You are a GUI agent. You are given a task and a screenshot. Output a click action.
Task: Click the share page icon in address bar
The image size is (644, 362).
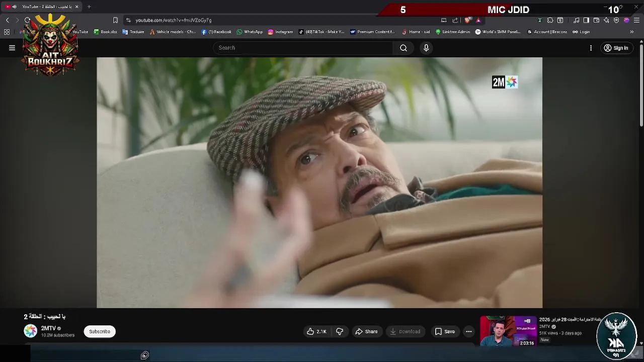click(x=455, y=20)
